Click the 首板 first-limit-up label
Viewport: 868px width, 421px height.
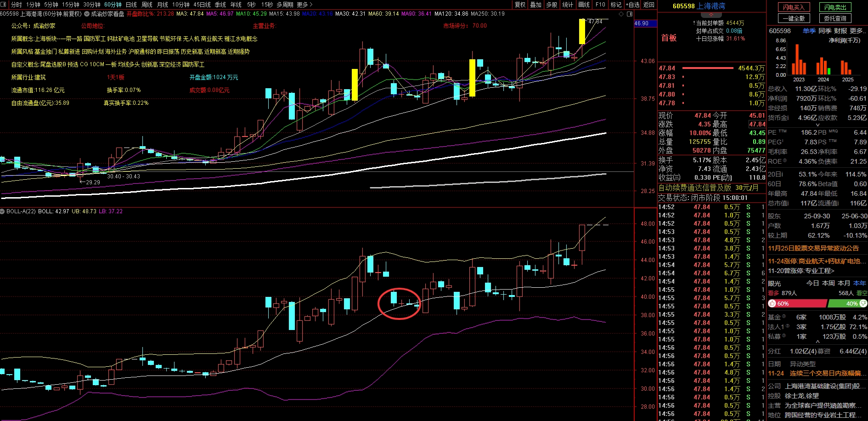(x=669, y=38)
